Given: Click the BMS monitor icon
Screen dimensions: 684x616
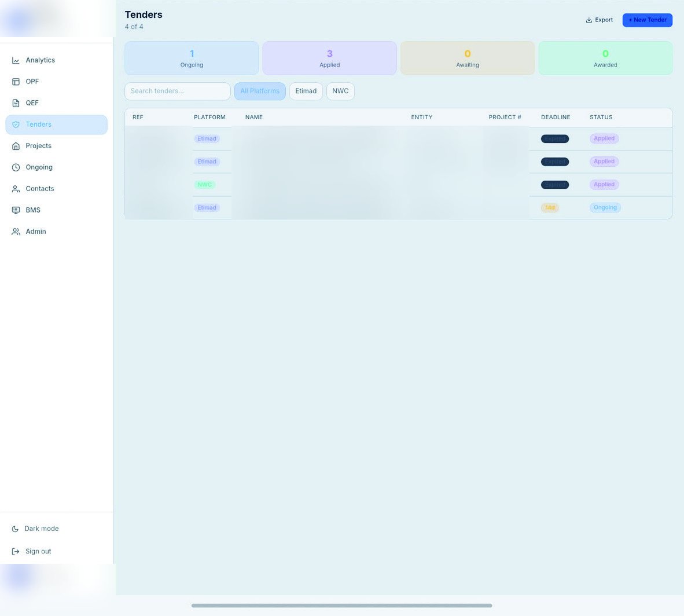Looking at the screenshot, I should [16, 210].
